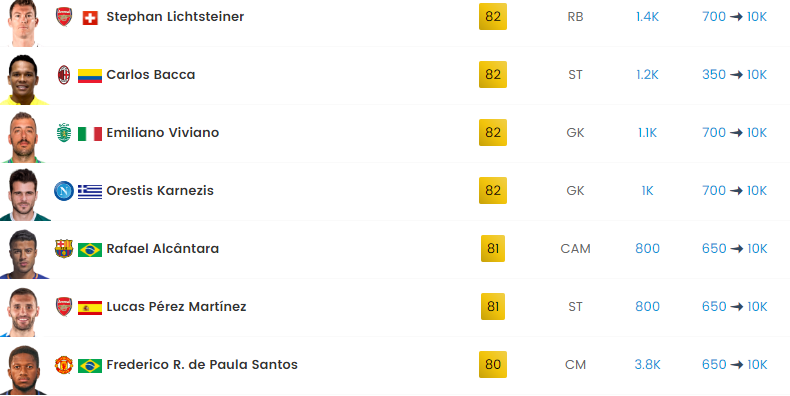
Task: Click Manchester United badge beside Frederico
Action: click(63, 365)
